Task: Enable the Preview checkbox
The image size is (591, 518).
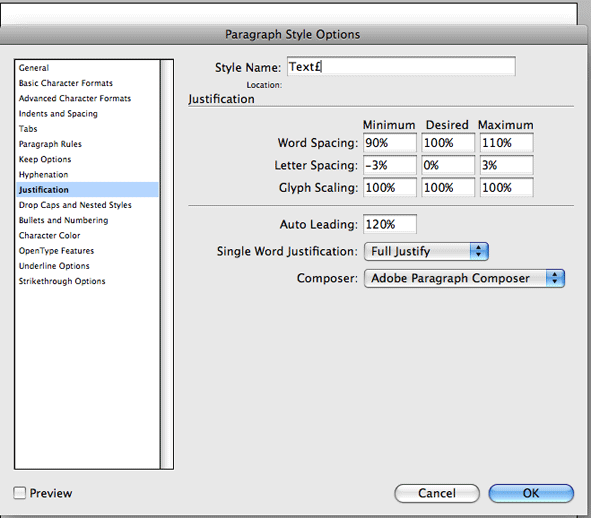Action: coord(20,493)
